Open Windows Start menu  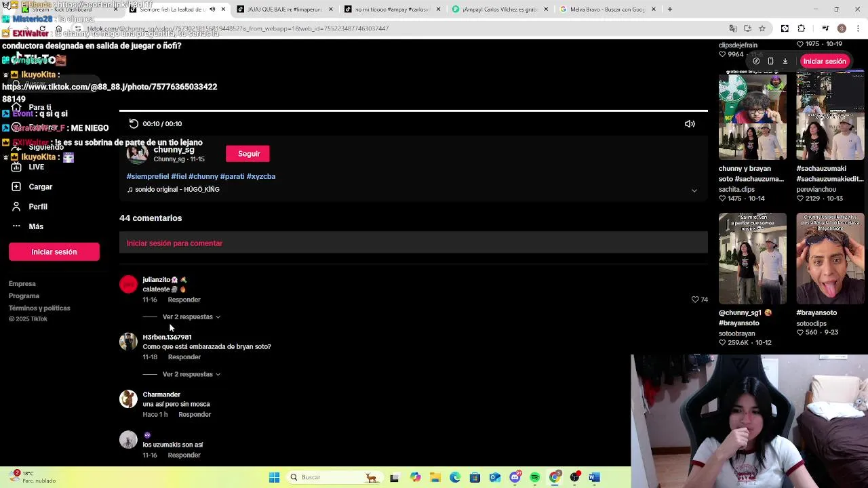coord(274,477)
